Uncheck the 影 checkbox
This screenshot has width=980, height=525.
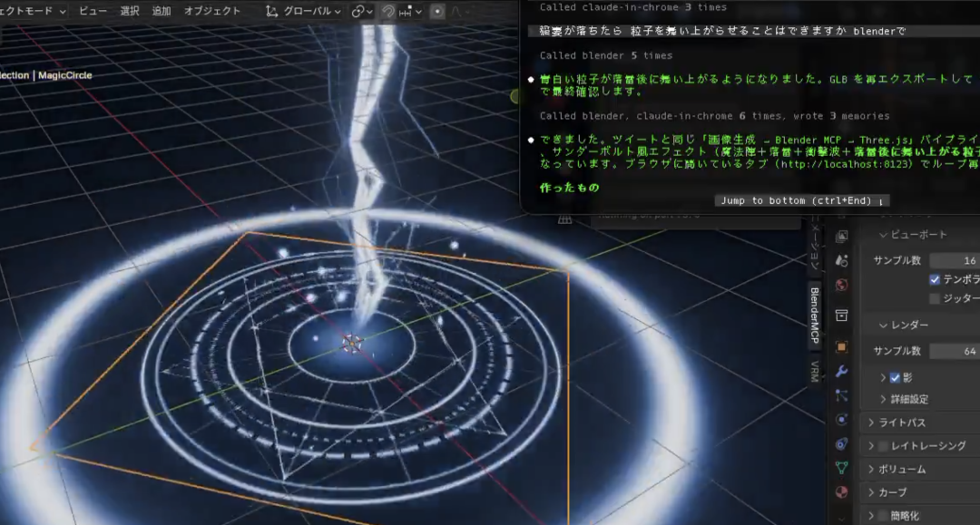point(895,378)
